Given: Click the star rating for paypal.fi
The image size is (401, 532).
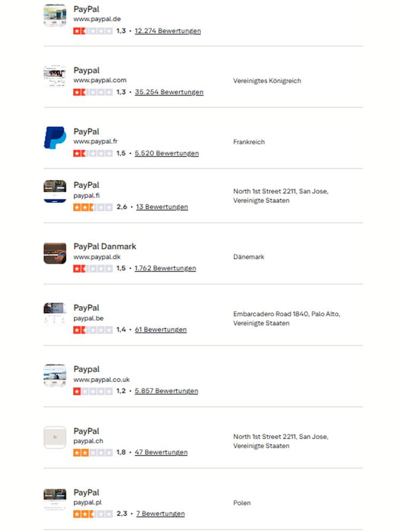Looking at the screenshot, I should [x=93, y=207].
